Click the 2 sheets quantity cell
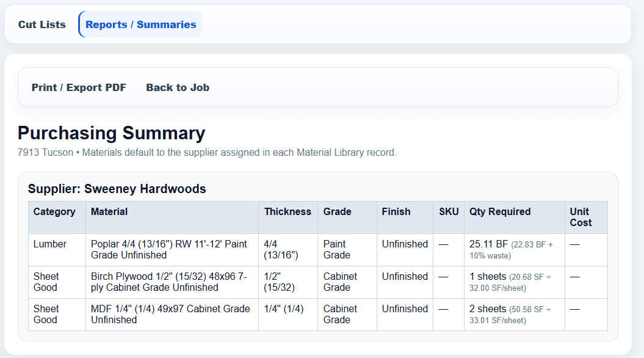The height and width of the screenshot is (358, 644). point(515,315)
